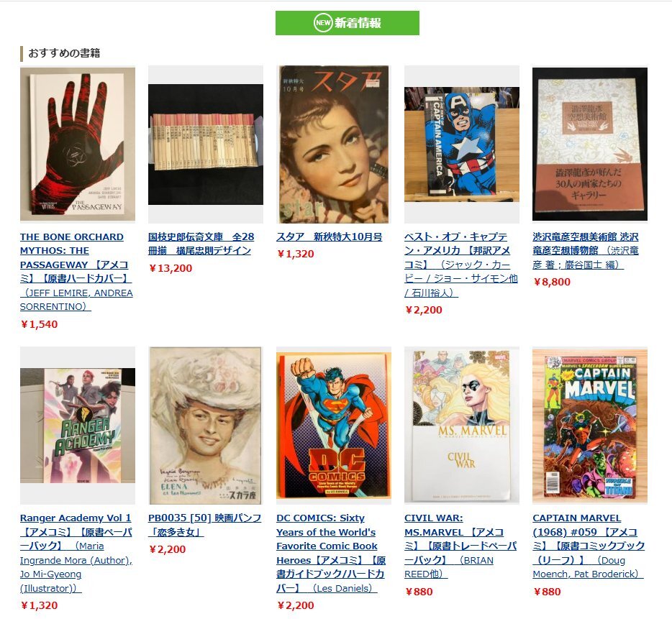Open the スタア 新秋特大10月号 link

329,237
